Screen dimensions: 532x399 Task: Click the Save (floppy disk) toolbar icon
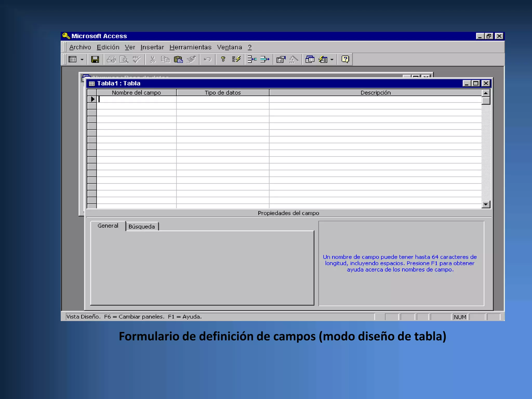[95, 59]
